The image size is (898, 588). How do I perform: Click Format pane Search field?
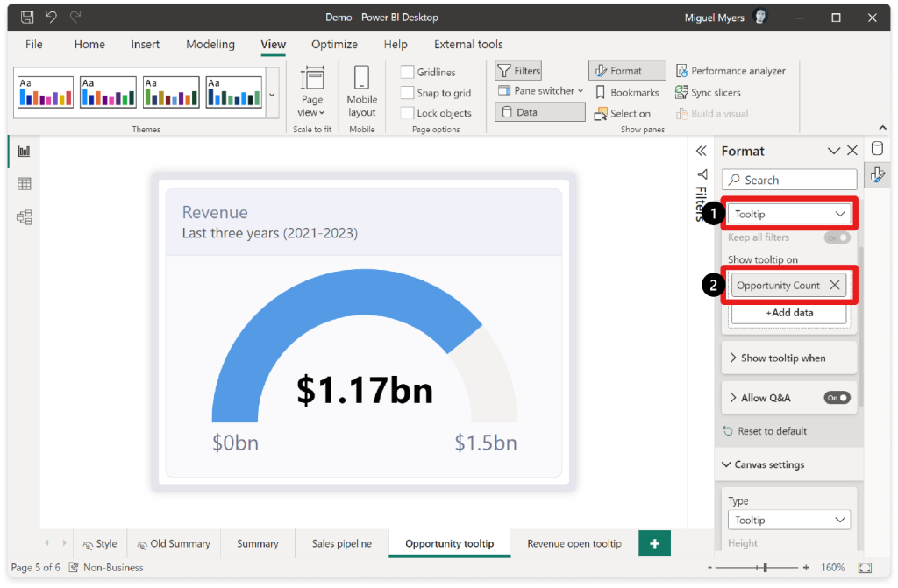(x=789, y=180)
